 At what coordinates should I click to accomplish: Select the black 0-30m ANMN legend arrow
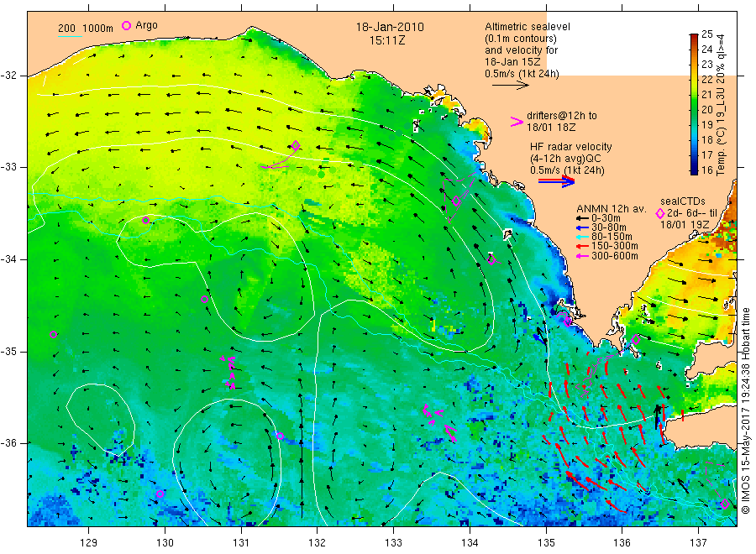click(x=582, y=219)
